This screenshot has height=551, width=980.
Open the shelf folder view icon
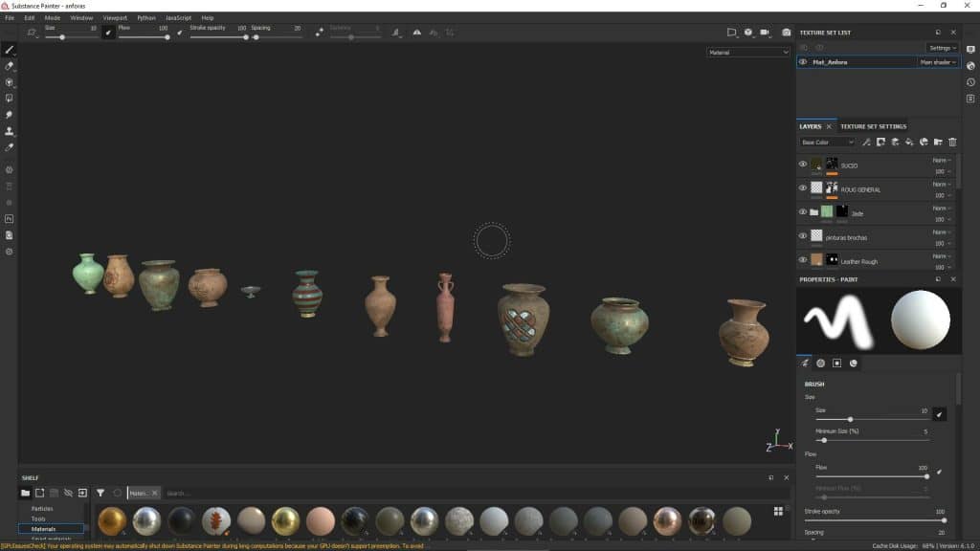(25, 493)
